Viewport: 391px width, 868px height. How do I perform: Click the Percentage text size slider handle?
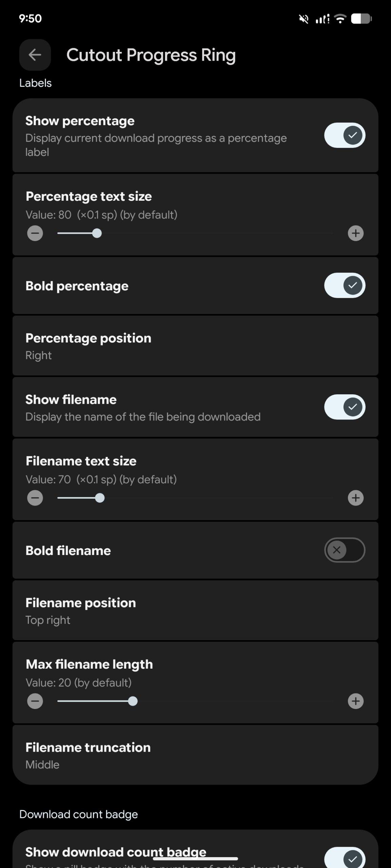coord(97,233)
